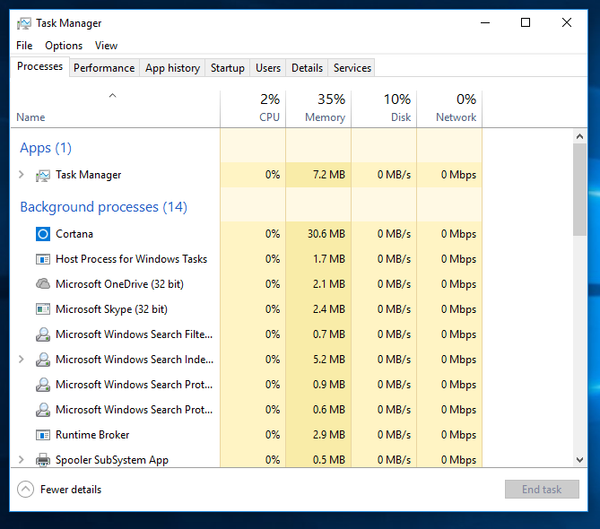Click the Spooler SubSystem App printer icon
The image size is (600, 529).
43,460
